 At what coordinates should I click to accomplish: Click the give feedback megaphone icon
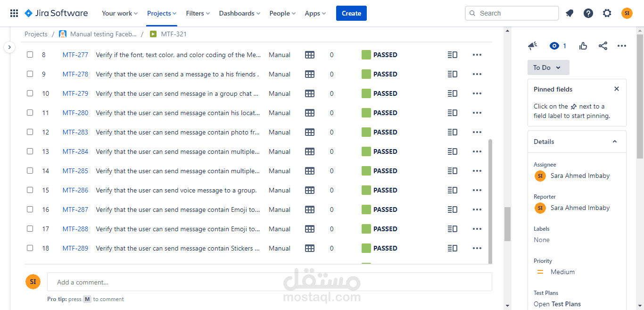point(532,46)
